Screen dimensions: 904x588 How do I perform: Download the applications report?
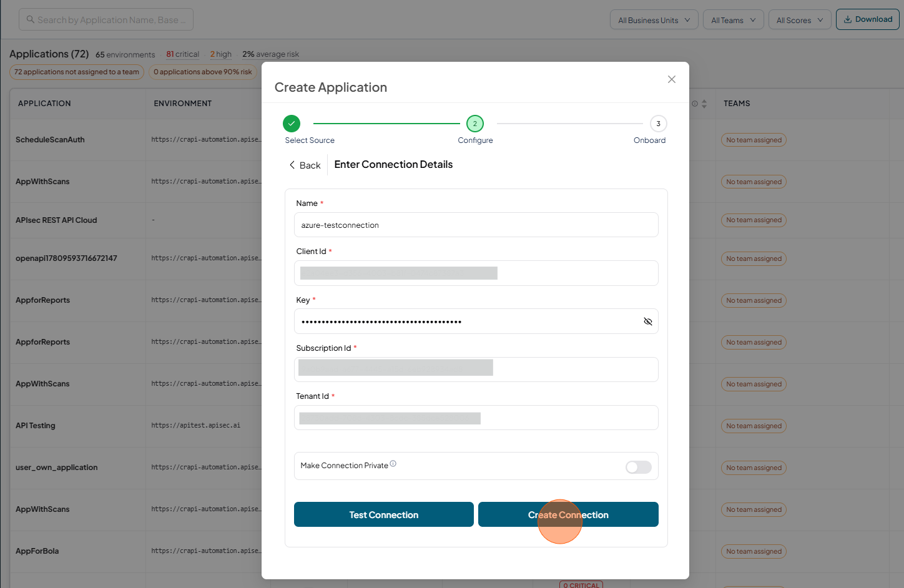coord(868,19)
